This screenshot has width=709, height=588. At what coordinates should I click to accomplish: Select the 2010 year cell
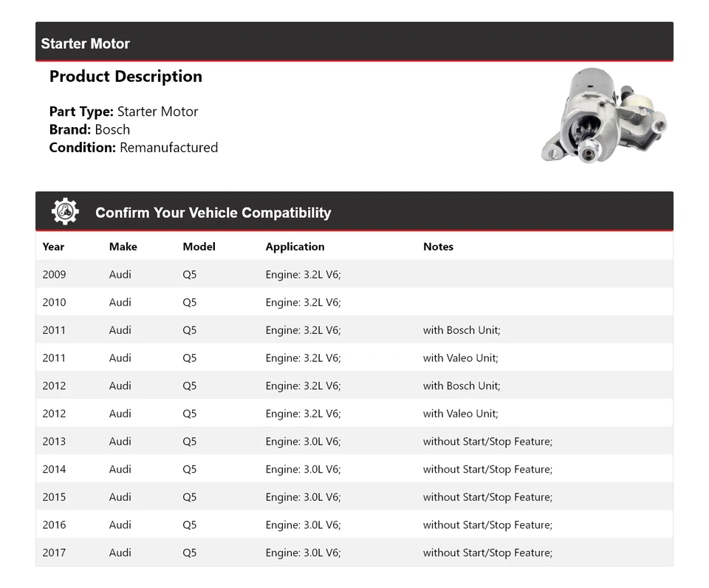point(54,302)
